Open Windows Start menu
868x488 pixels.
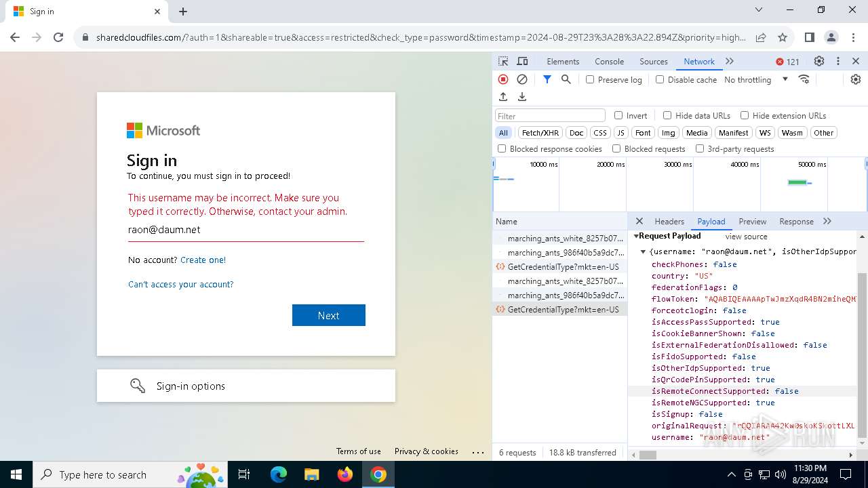(x=16, y=474)
